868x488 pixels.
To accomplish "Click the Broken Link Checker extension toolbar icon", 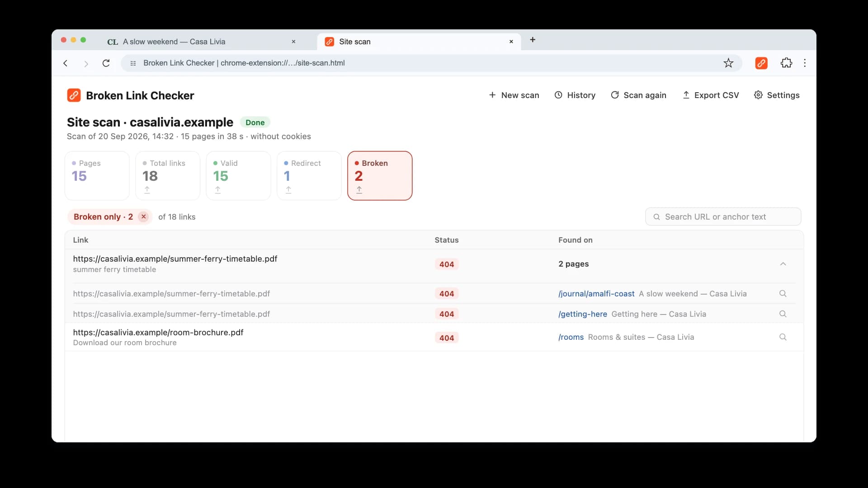I will pos(761,63).
